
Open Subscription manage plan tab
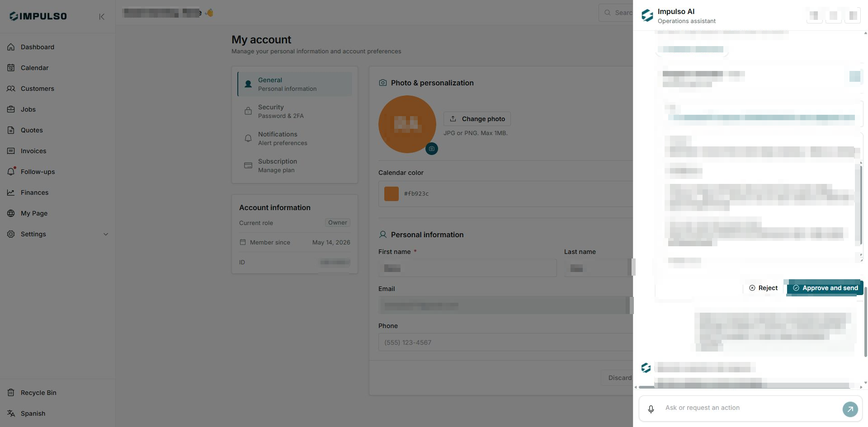295,165
